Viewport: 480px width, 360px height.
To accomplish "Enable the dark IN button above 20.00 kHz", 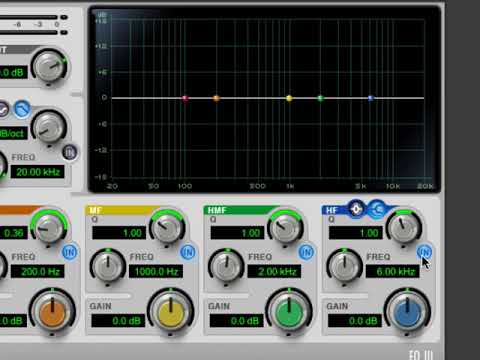I will (x=70, y=152).
